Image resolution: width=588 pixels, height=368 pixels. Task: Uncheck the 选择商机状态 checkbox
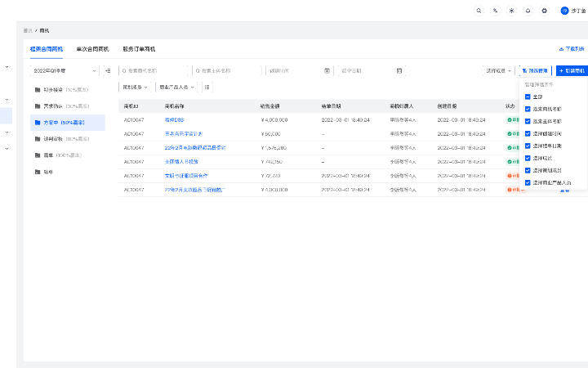(x=528, y=170)
